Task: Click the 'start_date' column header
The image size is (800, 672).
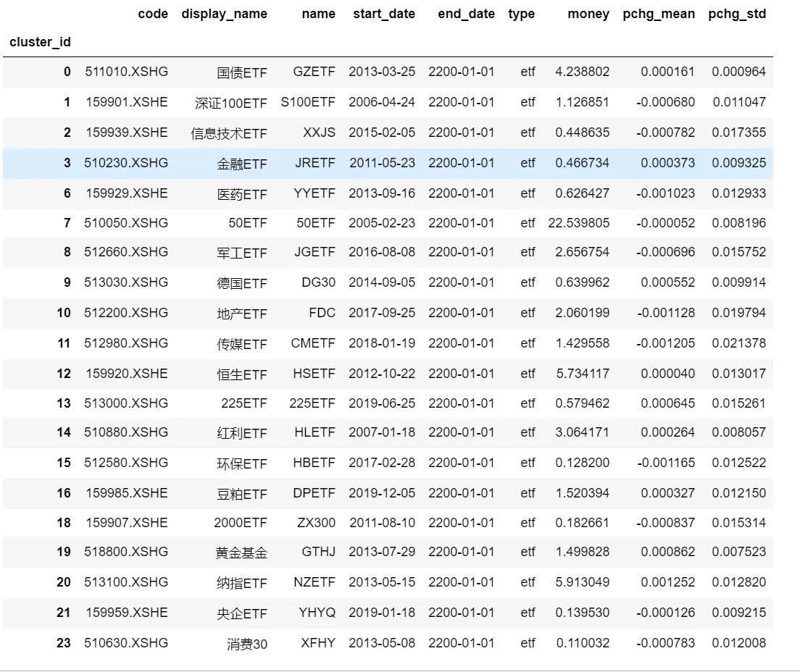Action: (x=384, y=14)
